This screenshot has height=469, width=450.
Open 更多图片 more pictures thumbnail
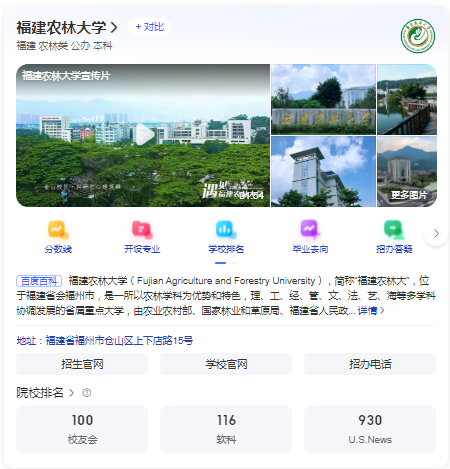(407, 172)
